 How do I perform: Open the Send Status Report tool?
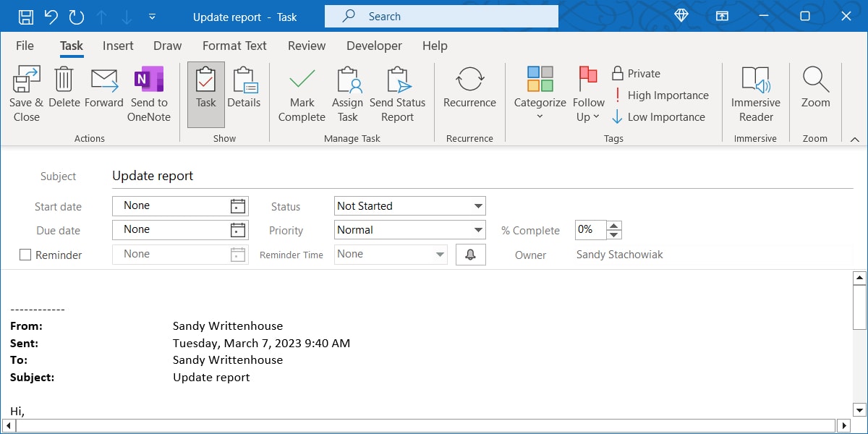click(398, 93)
